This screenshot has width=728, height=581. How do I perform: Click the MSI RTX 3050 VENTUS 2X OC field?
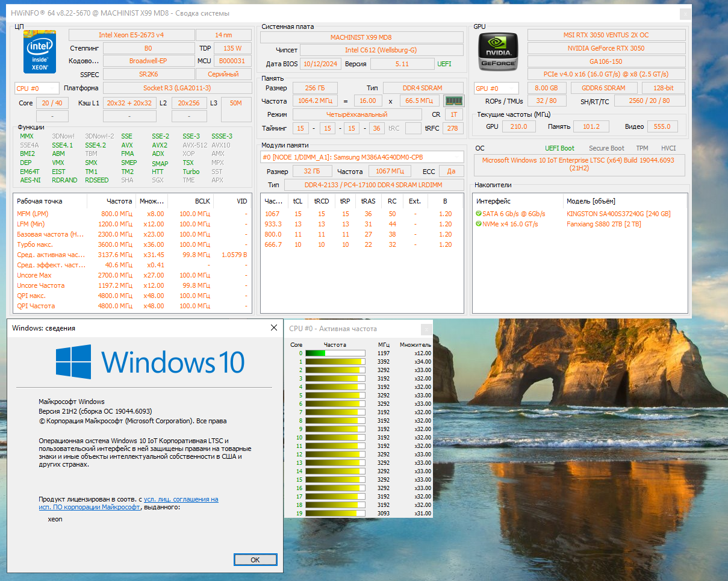[x=606, y=35]
